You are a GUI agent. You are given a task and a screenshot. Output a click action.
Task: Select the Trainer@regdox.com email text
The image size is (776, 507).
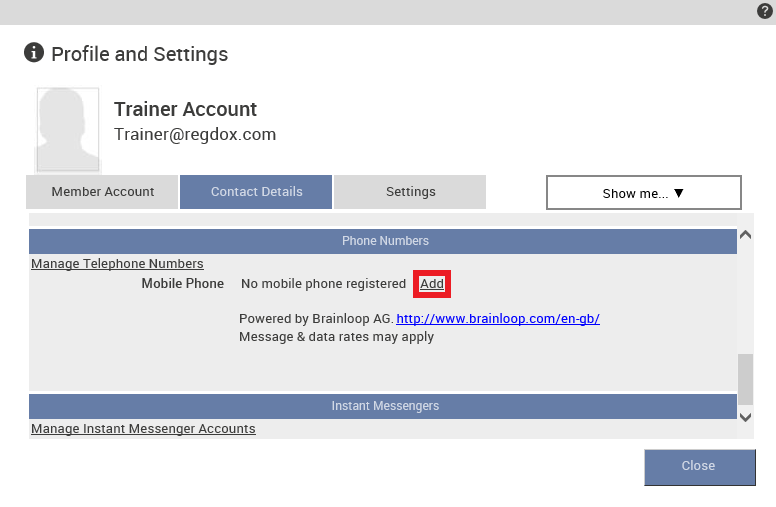pyautogui.click(x=195, y=135)
